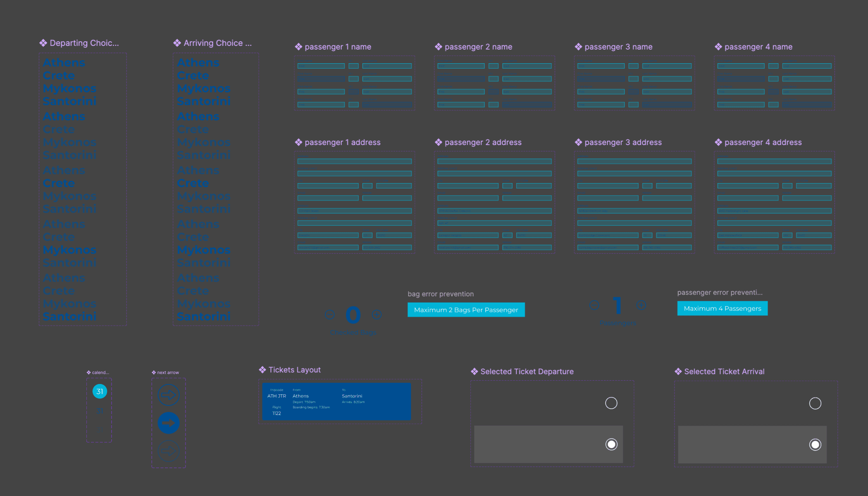The image size is (868, 496).
Task: Select filled radio in Selected Ticket Arrival
Action: pos(815,445)
